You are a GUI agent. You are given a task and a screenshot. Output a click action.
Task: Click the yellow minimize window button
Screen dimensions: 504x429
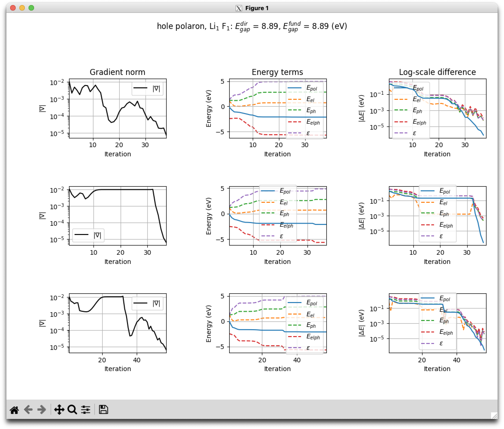tap(22, 8)
